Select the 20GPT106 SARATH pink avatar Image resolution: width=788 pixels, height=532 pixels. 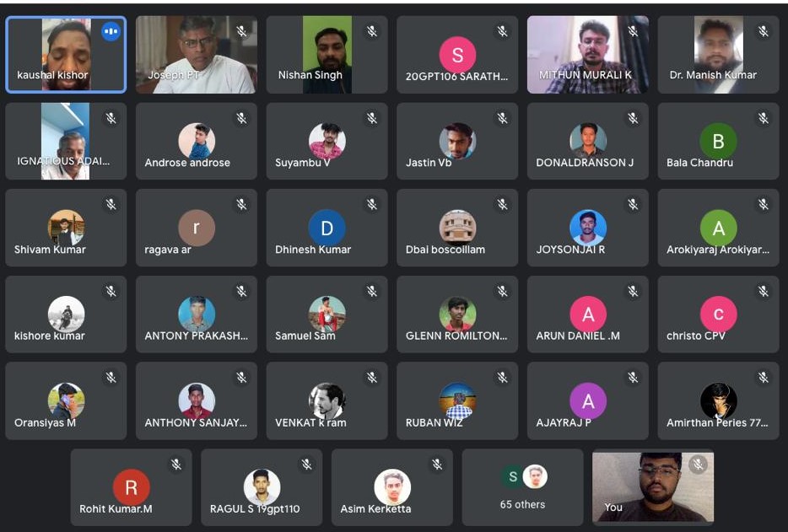pyautogui.click(x=457, y=55)
